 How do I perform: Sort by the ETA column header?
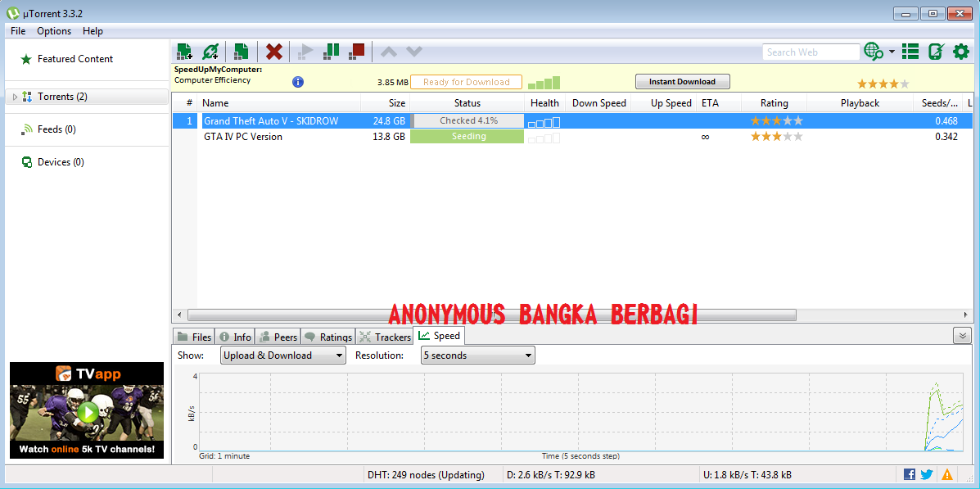(x=719, y=103)
